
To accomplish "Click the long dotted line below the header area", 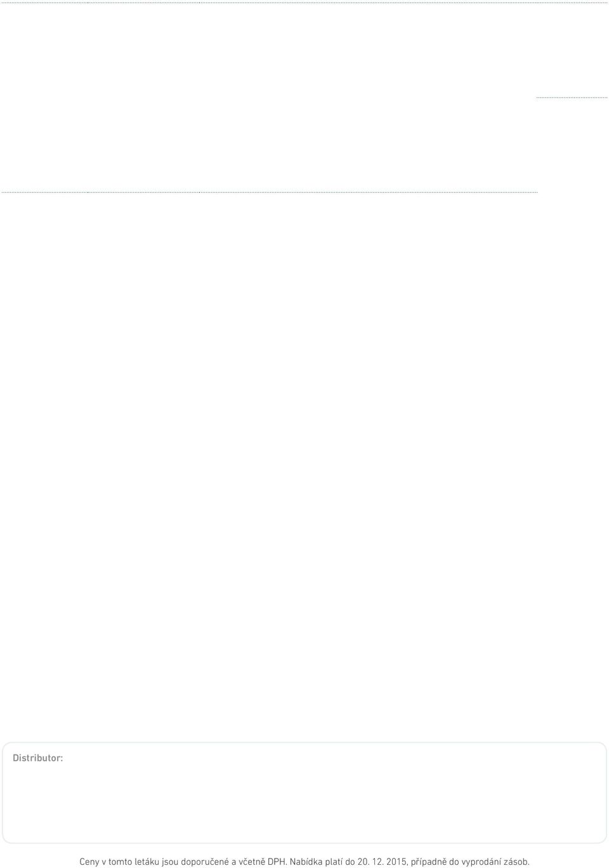I will (x=269, y=192).
